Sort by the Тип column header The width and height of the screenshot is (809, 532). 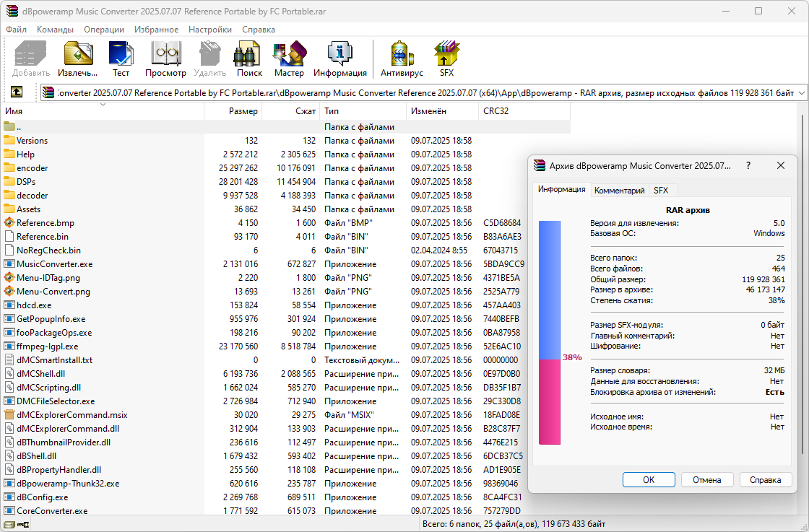tap(363, 111)
